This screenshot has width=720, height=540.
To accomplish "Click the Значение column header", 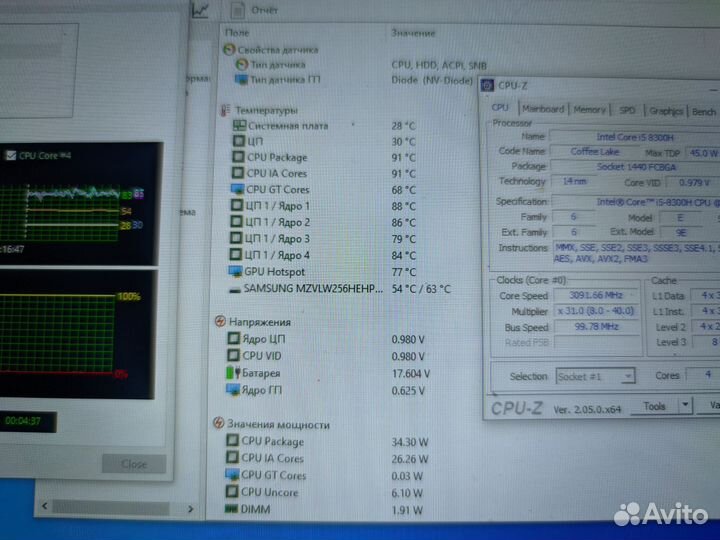I will point(413,33).
